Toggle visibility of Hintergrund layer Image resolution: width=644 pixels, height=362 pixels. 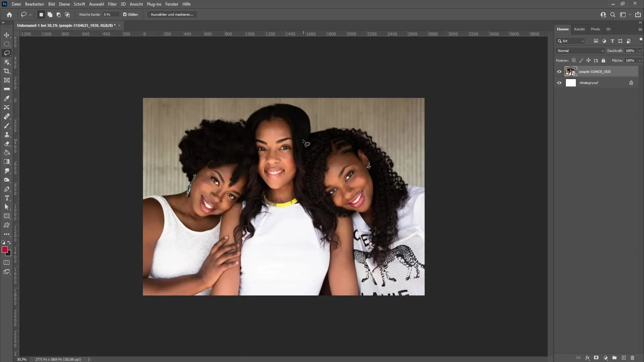(559, 83)
